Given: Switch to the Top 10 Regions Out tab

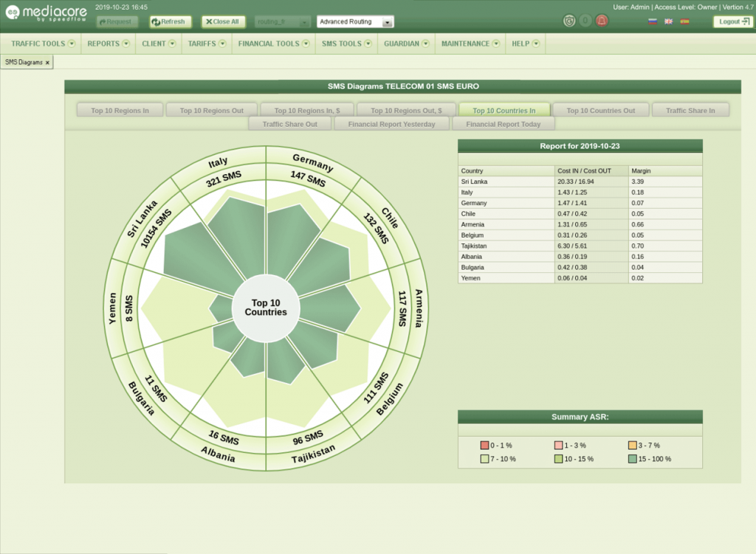Looking at the screenshot, I should [x=212, y=111].
